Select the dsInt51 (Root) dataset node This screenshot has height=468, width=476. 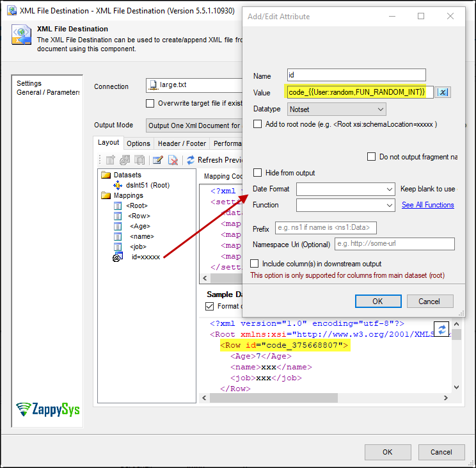point(148,185)
